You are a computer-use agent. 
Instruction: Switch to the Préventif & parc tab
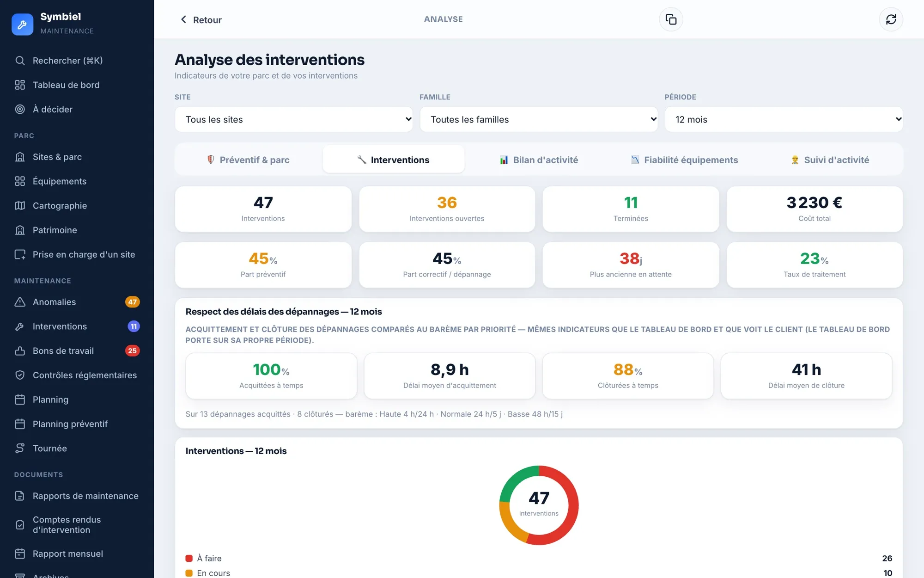pyautogui.click(x=249, y=160)
